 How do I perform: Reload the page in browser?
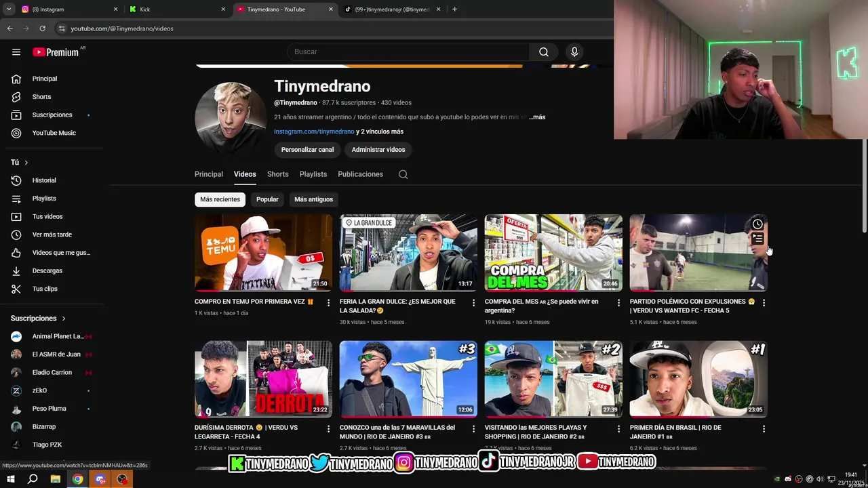(x=42, y=28)
